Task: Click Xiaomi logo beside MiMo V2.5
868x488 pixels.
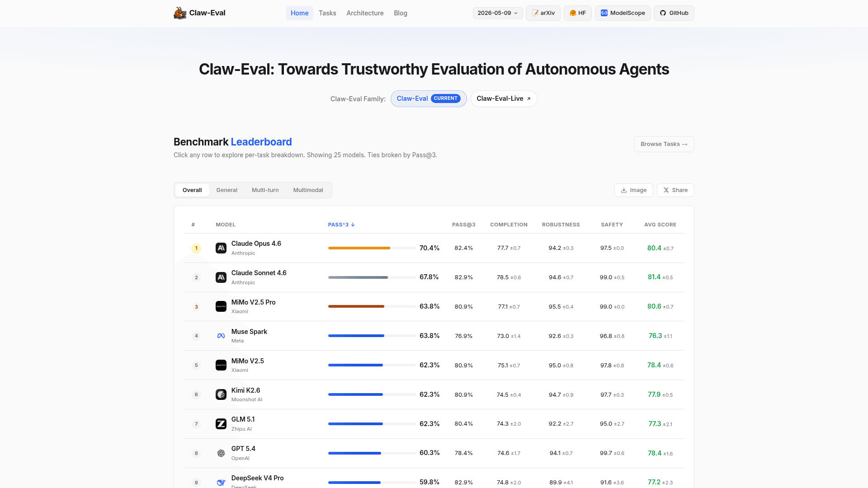Action: pyautogui.click(x=221, y=365)
